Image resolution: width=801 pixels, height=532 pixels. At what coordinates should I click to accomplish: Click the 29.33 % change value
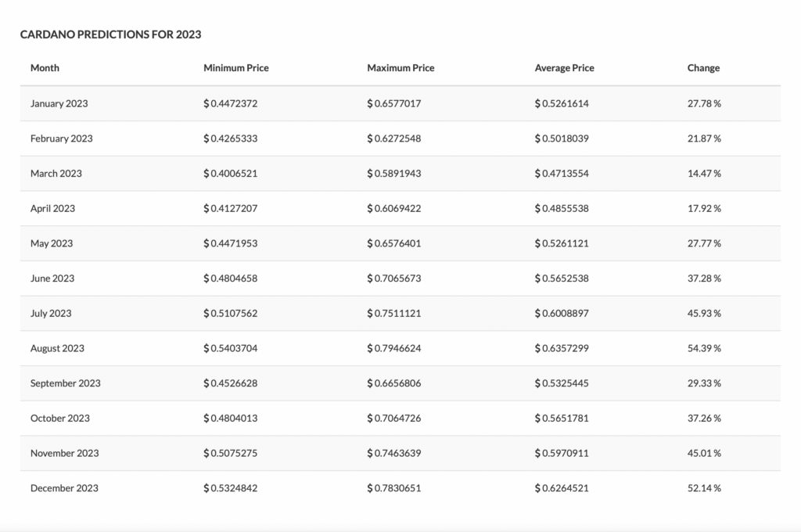pos(704,383)
